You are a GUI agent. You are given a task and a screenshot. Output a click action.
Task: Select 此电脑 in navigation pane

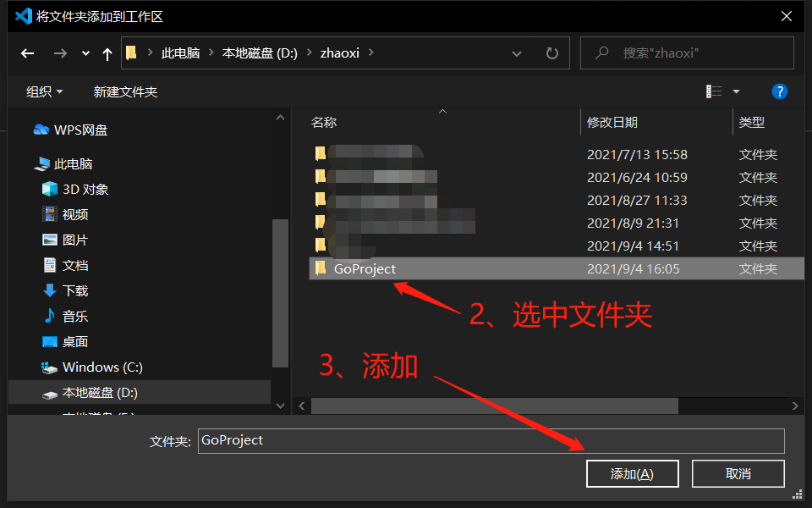tap(63, 163)
